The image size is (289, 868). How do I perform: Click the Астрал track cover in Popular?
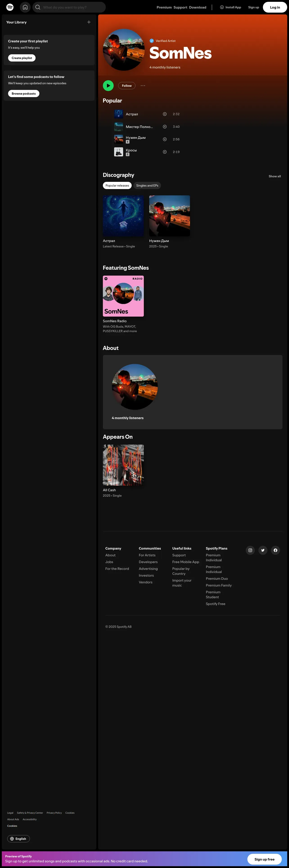118,114
